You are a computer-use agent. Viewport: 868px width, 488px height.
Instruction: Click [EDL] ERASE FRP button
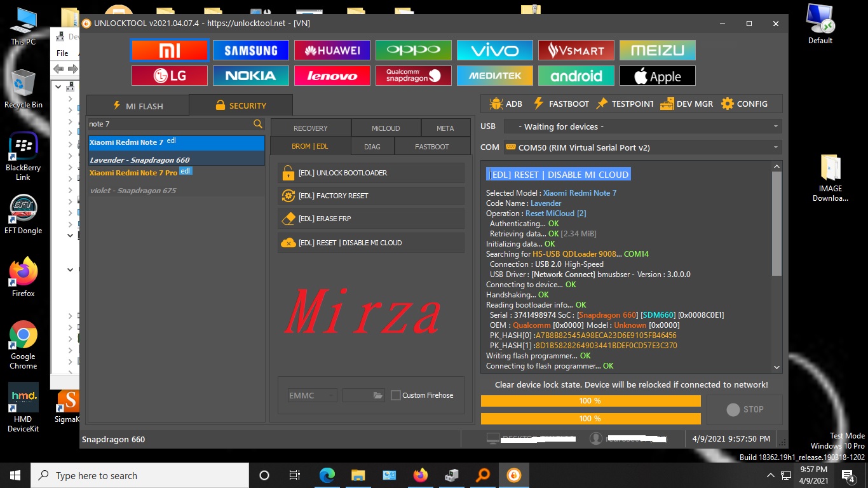pos(371,219)
